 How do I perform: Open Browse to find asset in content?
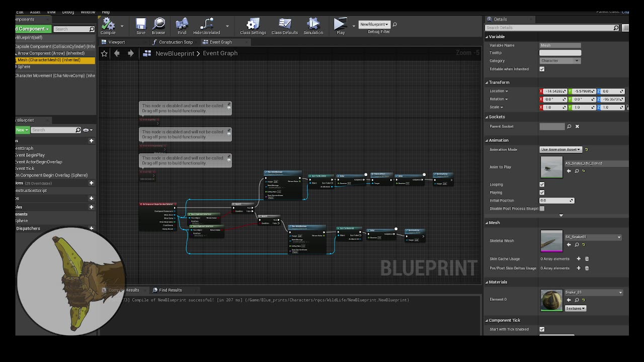pos(158,26)
